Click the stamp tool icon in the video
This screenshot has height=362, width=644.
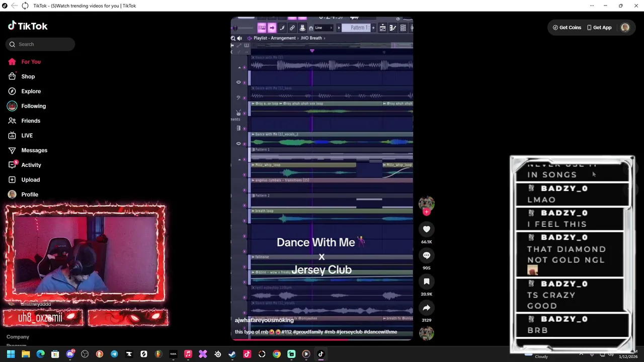point(302,28)
